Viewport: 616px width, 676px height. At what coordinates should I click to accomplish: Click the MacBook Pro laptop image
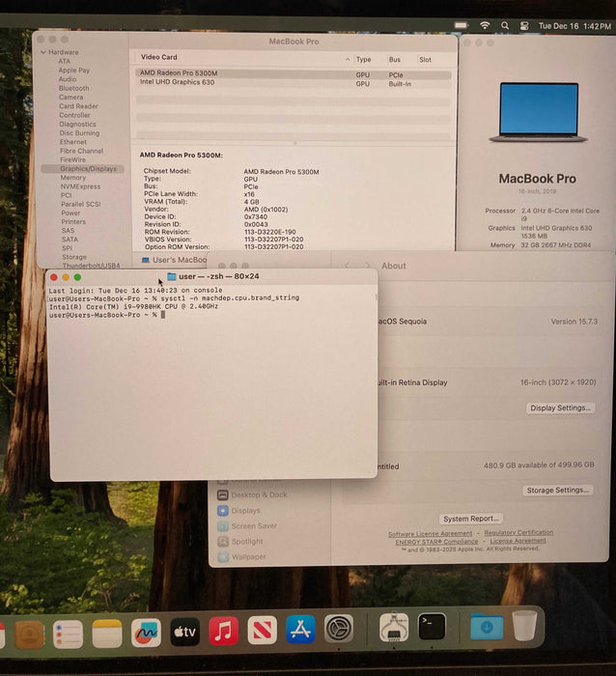coord(539,113)
